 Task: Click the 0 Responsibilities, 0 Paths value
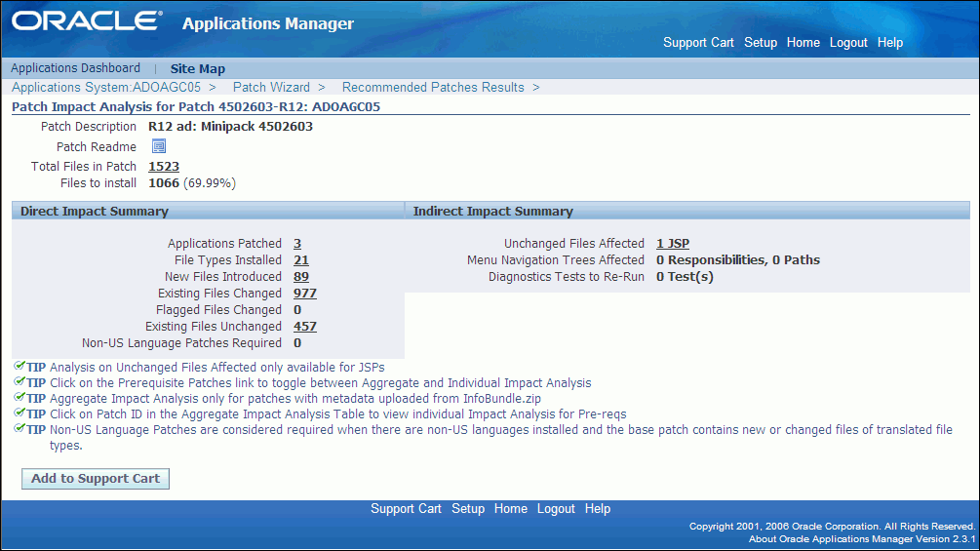point(738,259)
